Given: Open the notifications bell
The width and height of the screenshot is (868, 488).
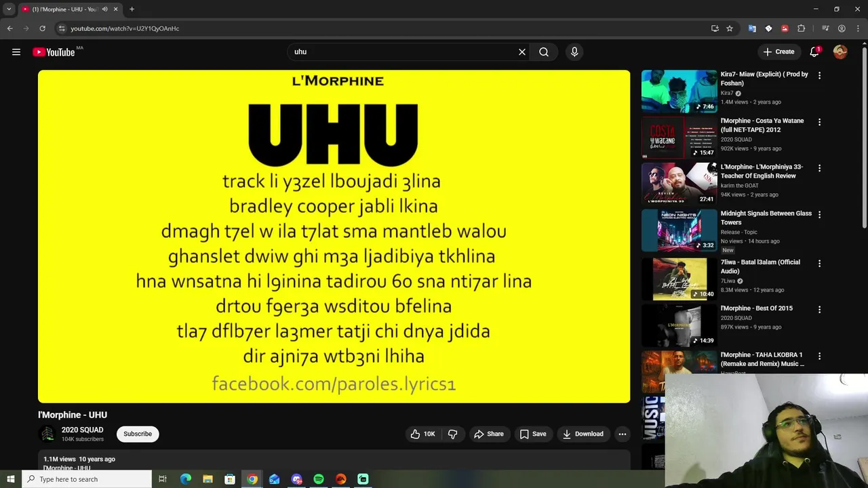Looking at the screenshot, I should click(814, 52).
